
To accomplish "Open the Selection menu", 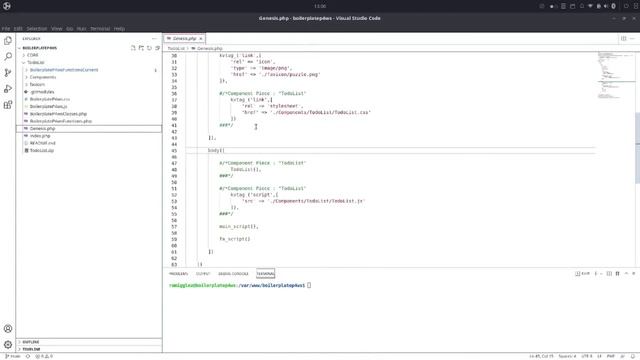I will (x=37, y=29).
